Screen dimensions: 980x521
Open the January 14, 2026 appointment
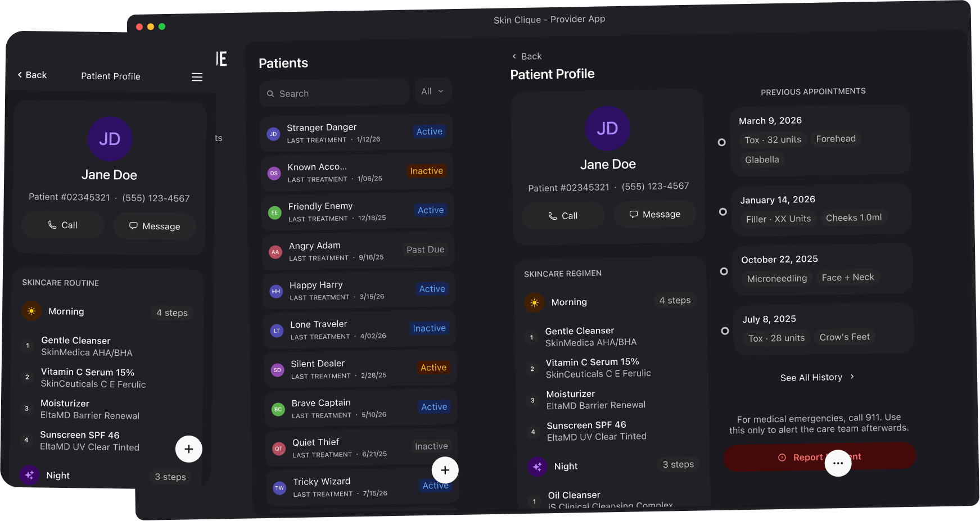pyautogui.click(x=821, y=209)
